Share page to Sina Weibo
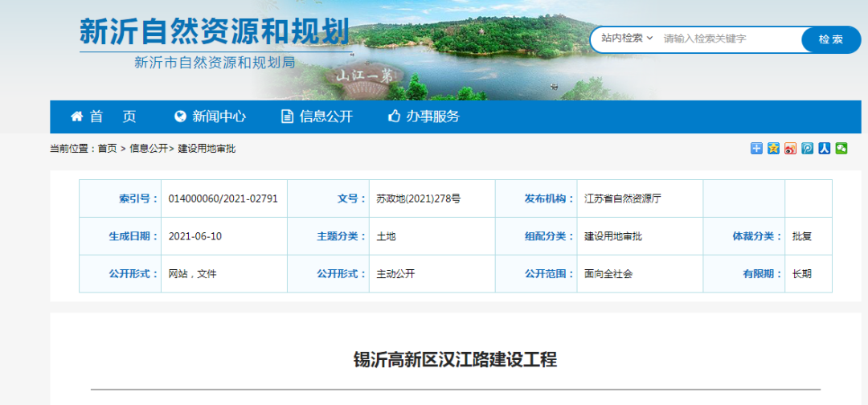This screenshot has height=405, width=868. [790, 148]
